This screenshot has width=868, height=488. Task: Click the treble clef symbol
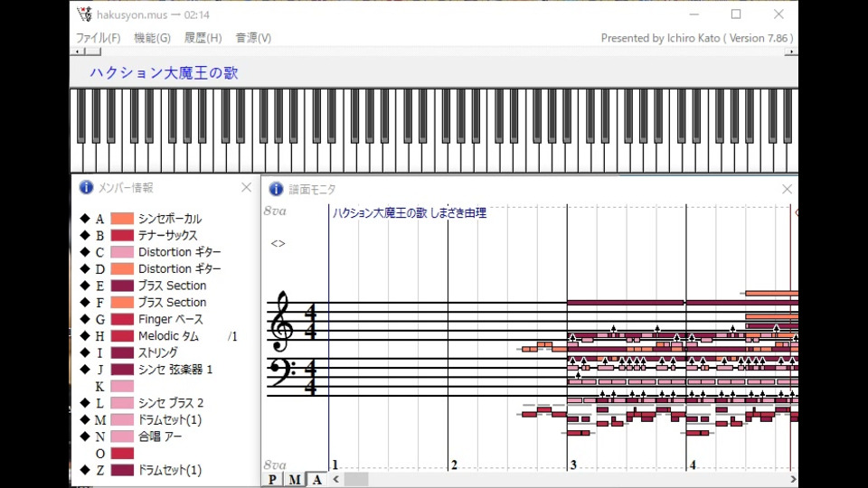click(x=282, y=321)
